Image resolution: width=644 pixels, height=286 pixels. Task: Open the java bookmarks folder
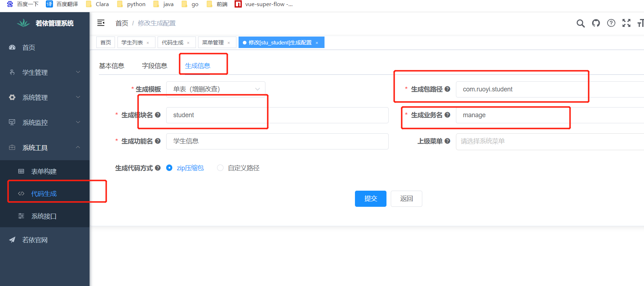(163, 4)
